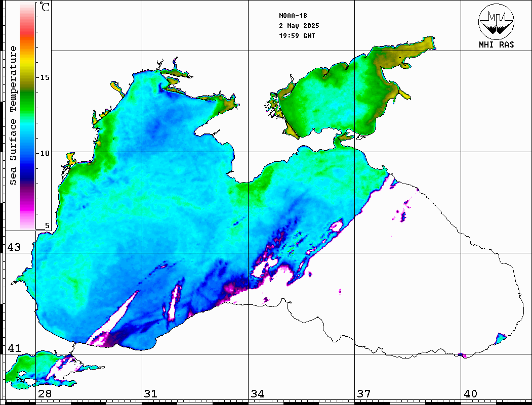Click the '19:59 GMT' time text
Image resolution: width=532 pixels, height=405 pixels.
tap(297, 35)
